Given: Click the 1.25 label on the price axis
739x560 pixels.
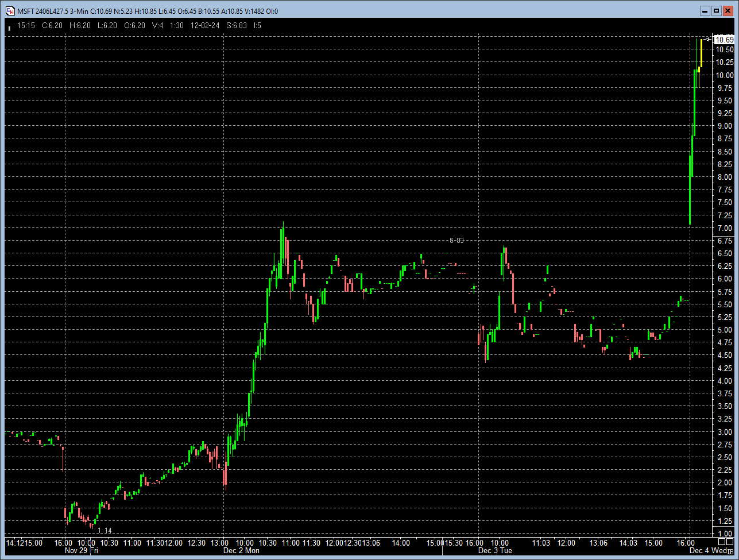Looking at the screenshot, I should 725,521.
